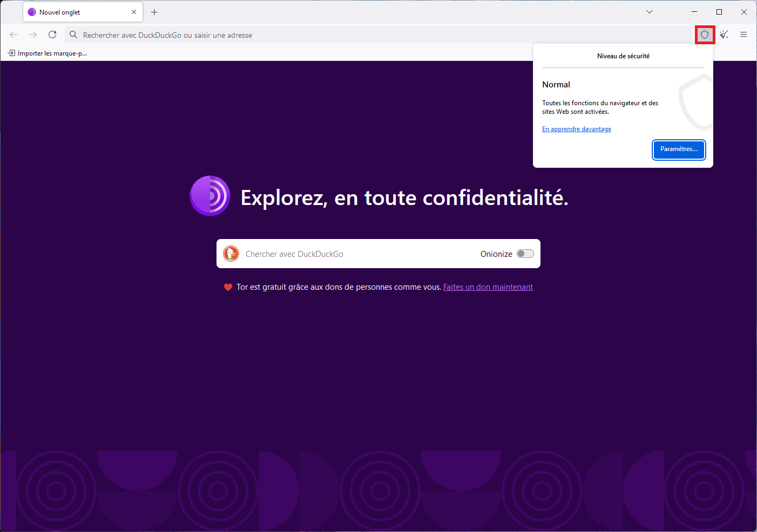757x532 pixels.
Task: Maximize the browser window
Action: [x=719, y=12]
